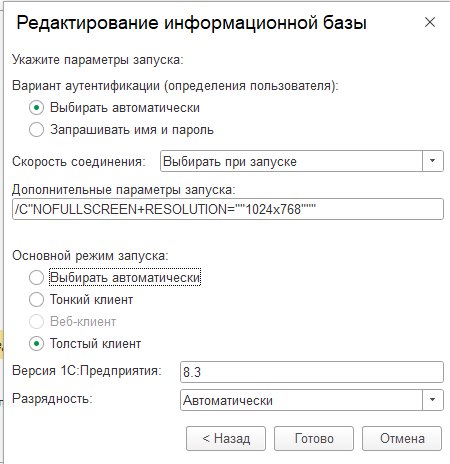Open the 'Скорость соединения' dropdown arrow

pyautogui.click(x=433, y=161)
